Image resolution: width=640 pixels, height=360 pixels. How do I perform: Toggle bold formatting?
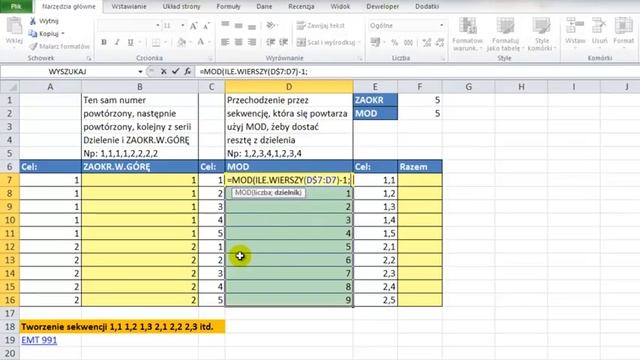104,42
